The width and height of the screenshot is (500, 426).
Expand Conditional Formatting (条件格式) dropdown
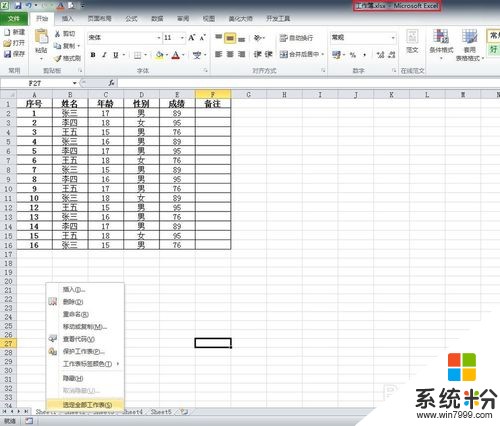(x=441, y=58)
